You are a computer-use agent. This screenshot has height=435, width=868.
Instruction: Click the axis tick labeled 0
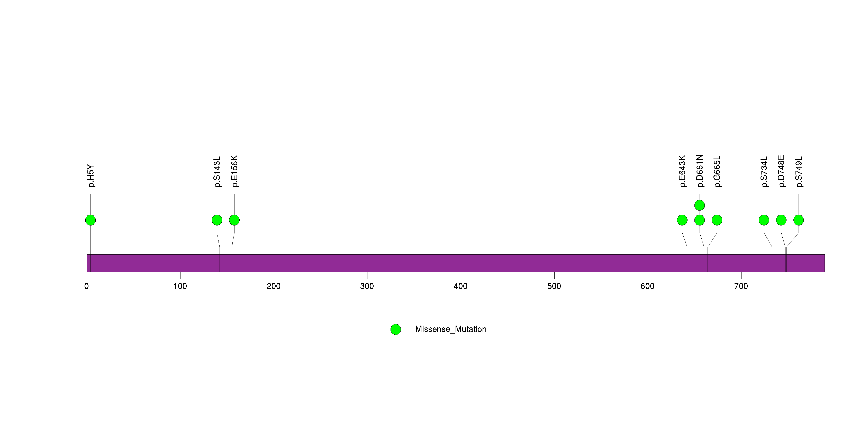click(x=87, y=286)
